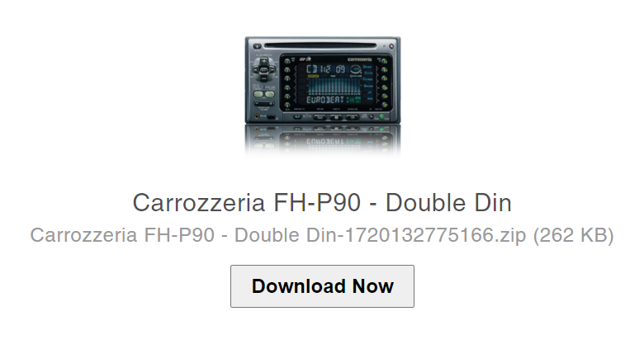This screenshot has height=349, width=644.
Task: Click the CD slot on the stereo image
Action: (320, 45)
